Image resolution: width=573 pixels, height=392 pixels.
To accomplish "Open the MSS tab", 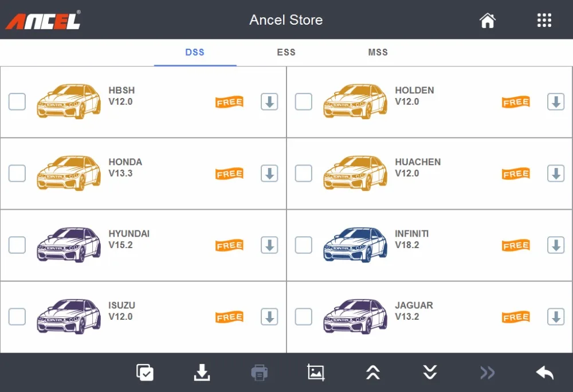I will [x=378, y=52].
